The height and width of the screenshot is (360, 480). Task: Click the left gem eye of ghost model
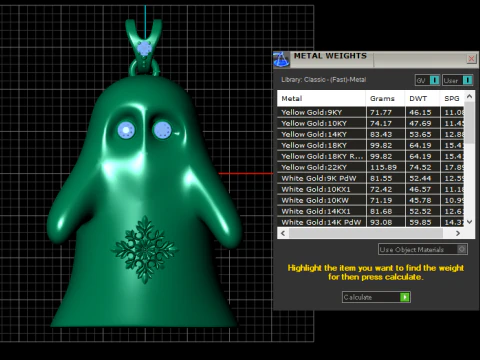[126, 130]
